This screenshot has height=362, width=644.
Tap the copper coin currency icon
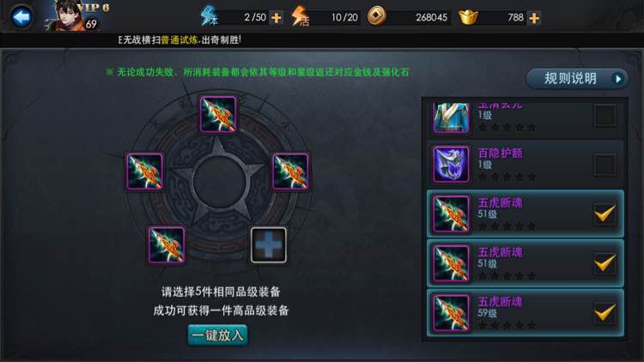(x=376, y=16)
